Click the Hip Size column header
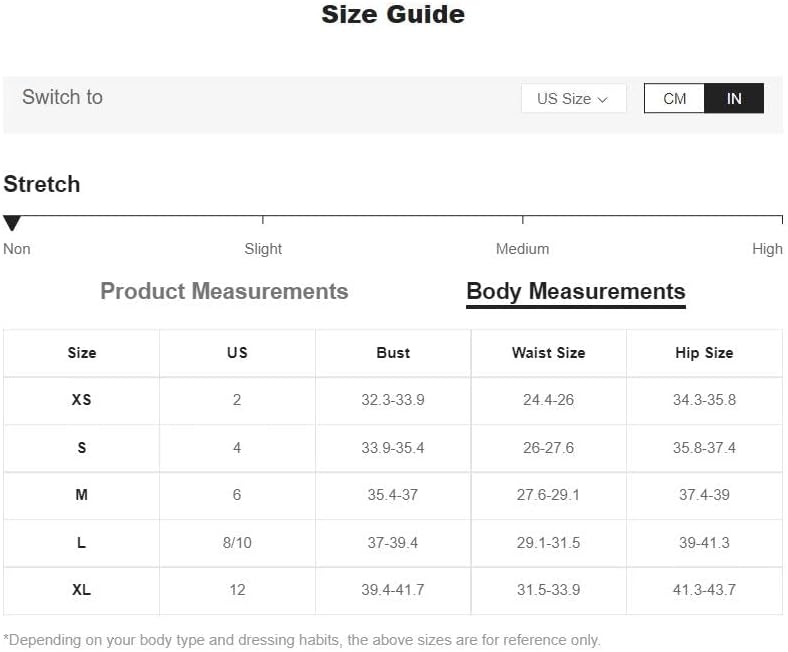This screenshot has width=788, height=652. [704, 353]
